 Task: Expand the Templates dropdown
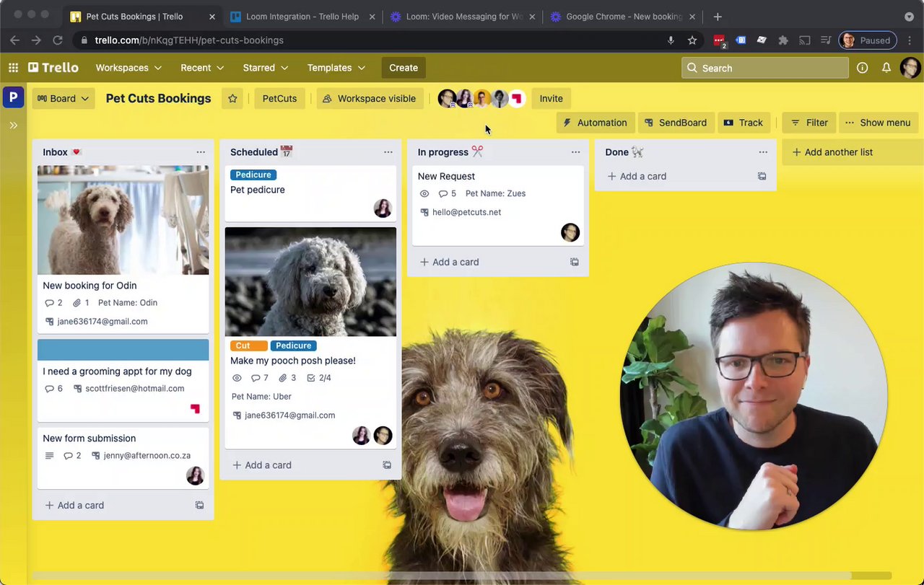(336, 68)
